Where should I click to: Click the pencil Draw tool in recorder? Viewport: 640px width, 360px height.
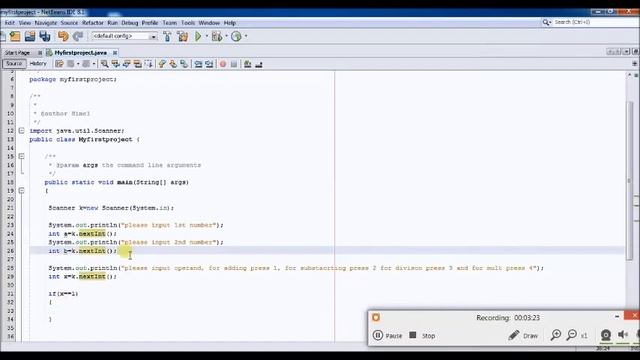tap(514, 335)
